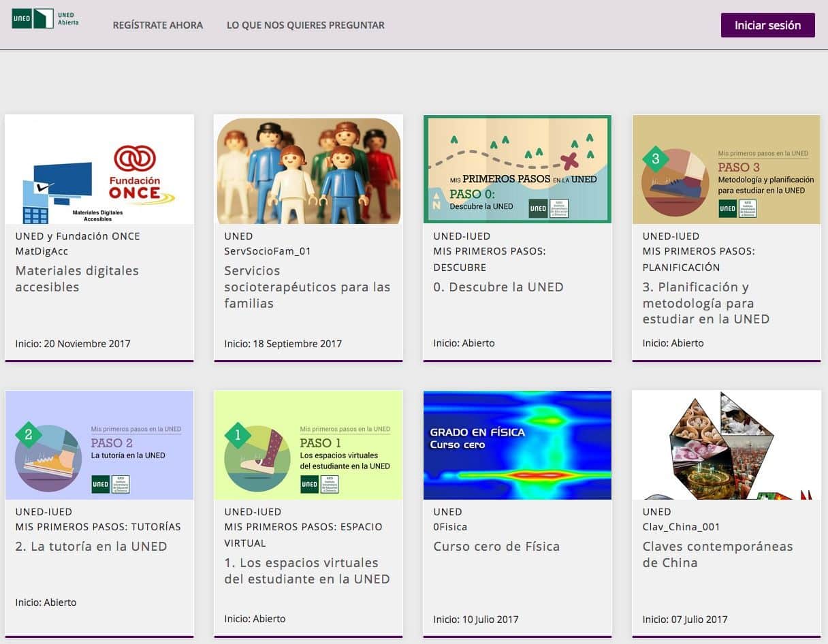Open the PASO 2 tutoría thumbnail

99,445
